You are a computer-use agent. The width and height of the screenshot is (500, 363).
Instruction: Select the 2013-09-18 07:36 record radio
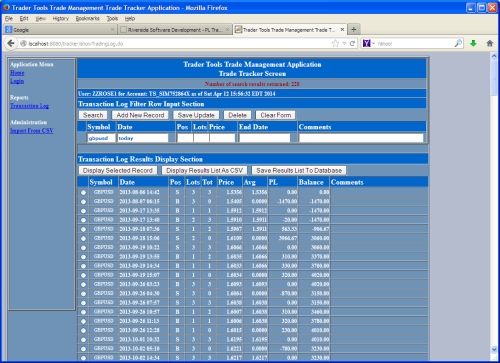(x=83, y=229)
